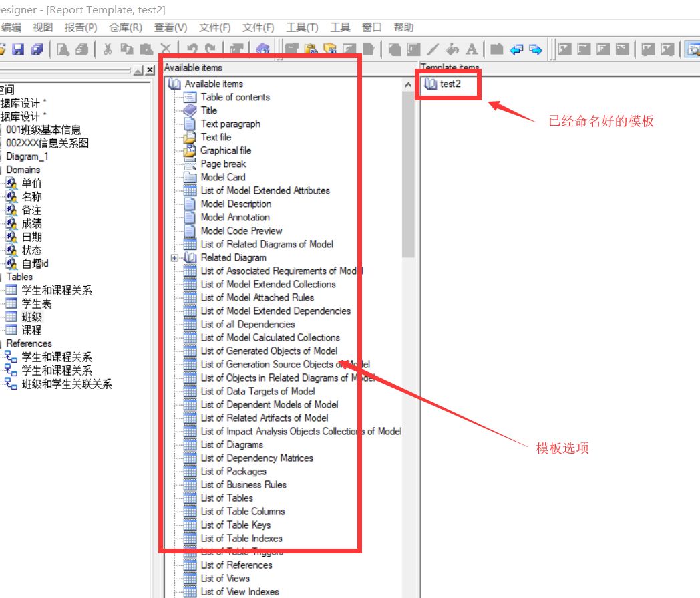The height and width of the screenshot is (598, 700).
Task: Click the Delete X toolbar icon
Action: 165,49
